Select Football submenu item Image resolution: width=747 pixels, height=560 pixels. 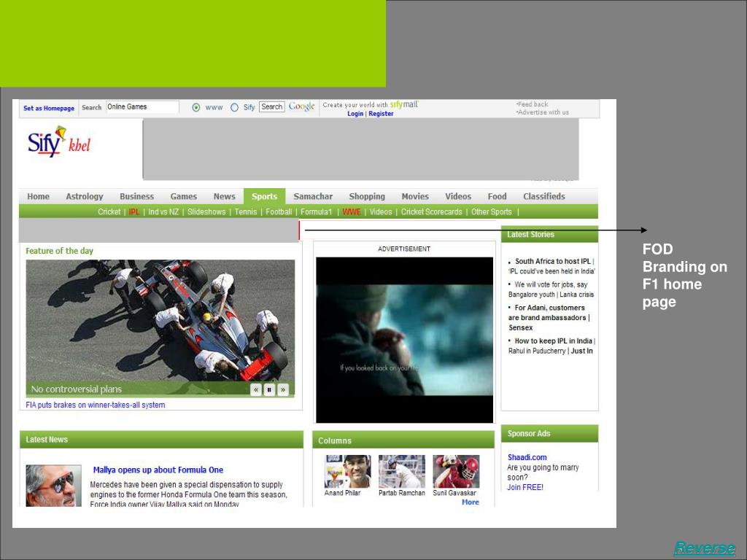coord(279,212)
